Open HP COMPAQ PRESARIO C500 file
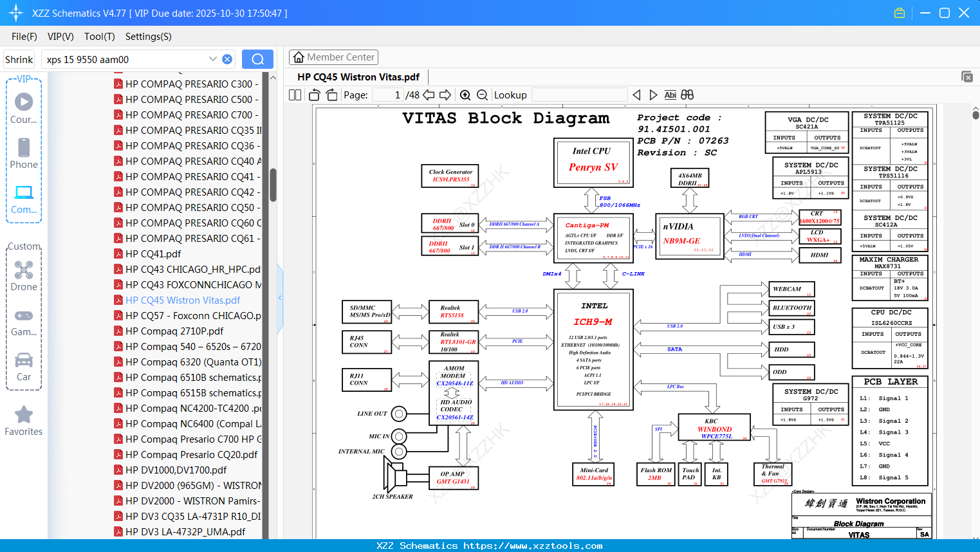This screenshot has width=980, height=552. (x=187, y=100)
